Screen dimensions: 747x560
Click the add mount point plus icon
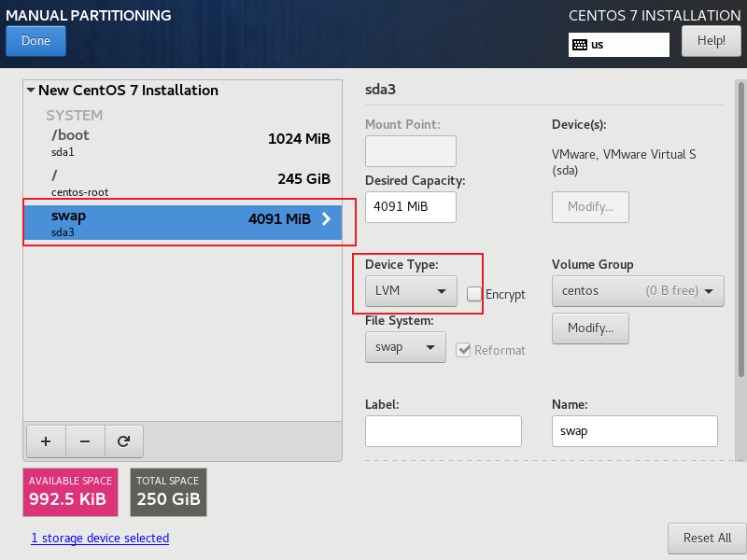coord(46,440)
